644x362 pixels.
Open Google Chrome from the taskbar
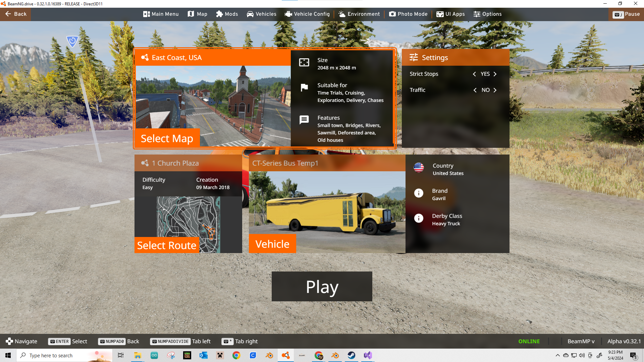click(236, 355)
